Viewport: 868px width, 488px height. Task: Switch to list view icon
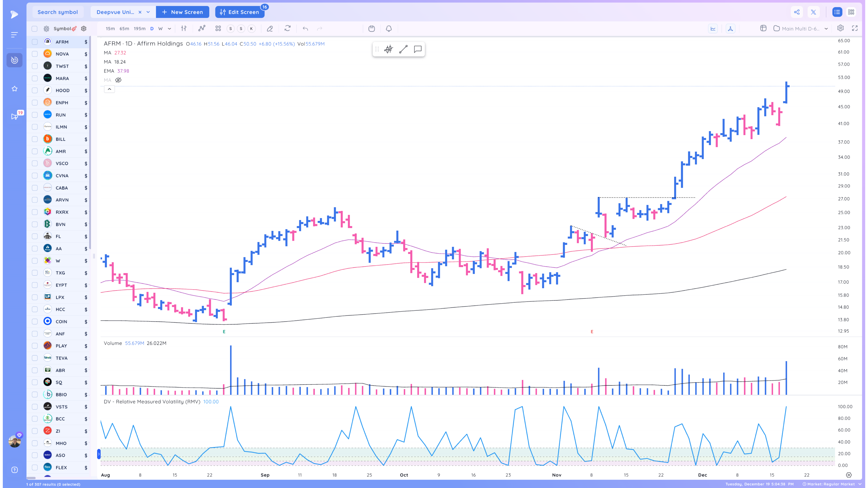point(837,12)
